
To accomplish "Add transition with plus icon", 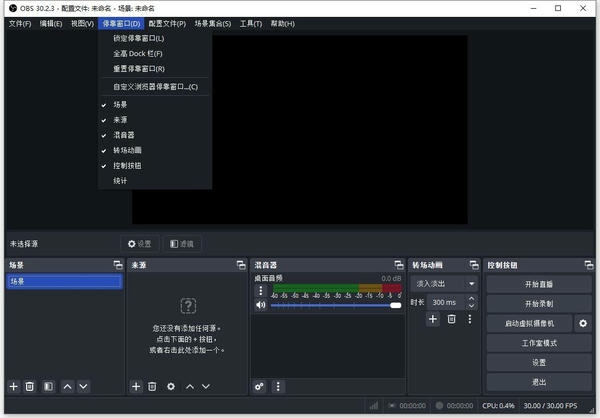I will point(433,319).
